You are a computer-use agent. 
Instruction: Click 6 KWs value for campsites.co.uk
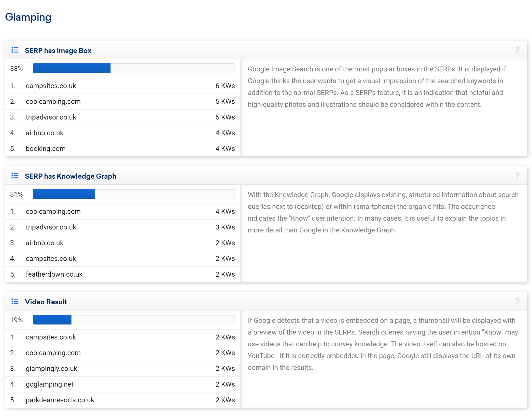click(225, 86)
